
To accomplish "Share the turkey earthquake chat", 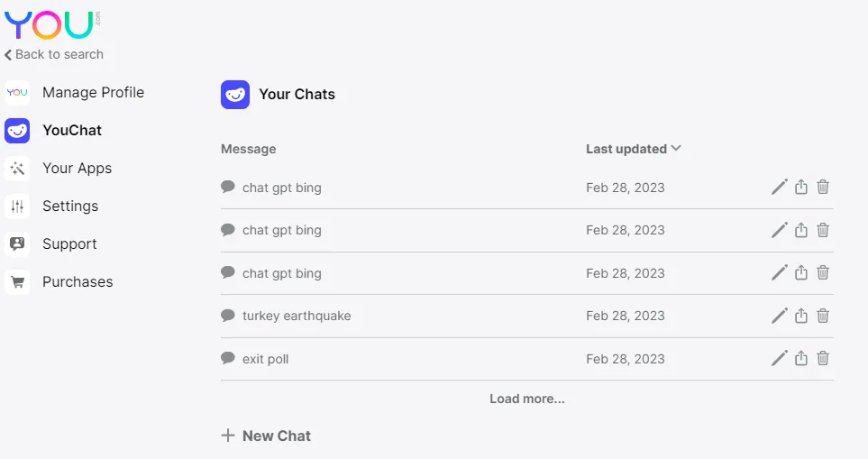I will coord(801,316).
